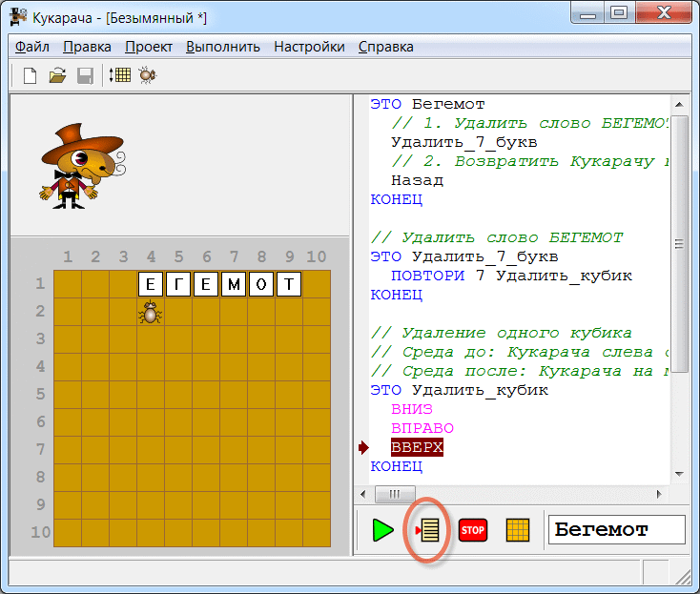Click the highlighted ВВЕРХ command line

point(417,447)
